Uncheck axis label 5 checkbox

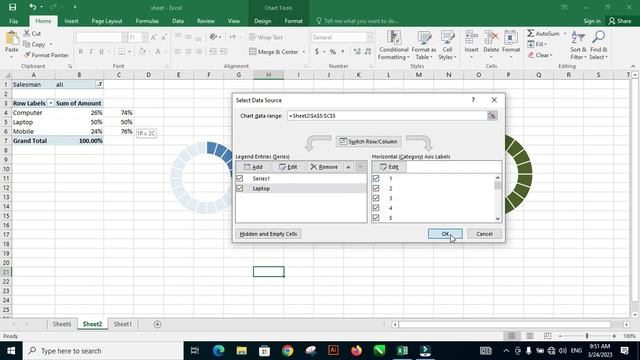(x=376, y=218)
